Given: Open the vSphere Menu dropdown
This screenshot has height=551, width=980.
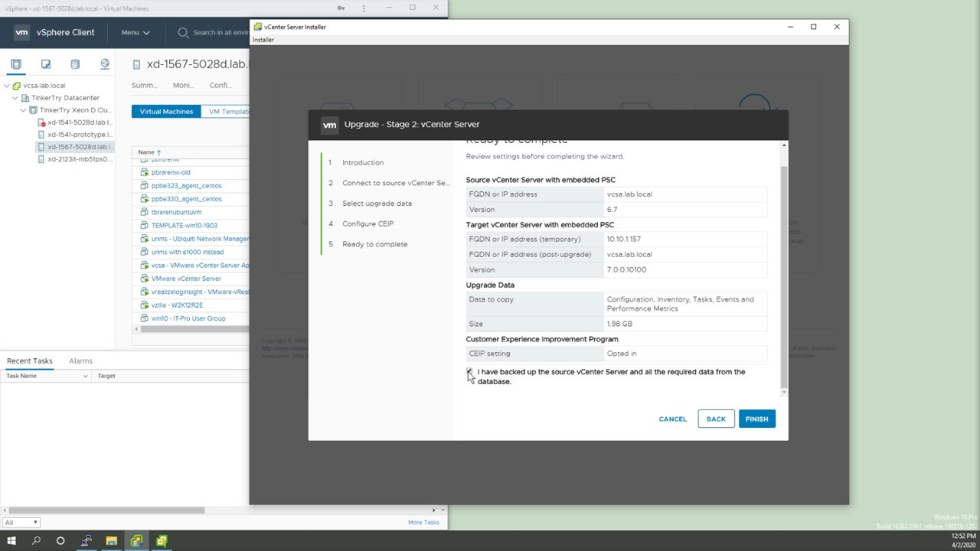Looking at the screenshot, I should tap(135, 32).
